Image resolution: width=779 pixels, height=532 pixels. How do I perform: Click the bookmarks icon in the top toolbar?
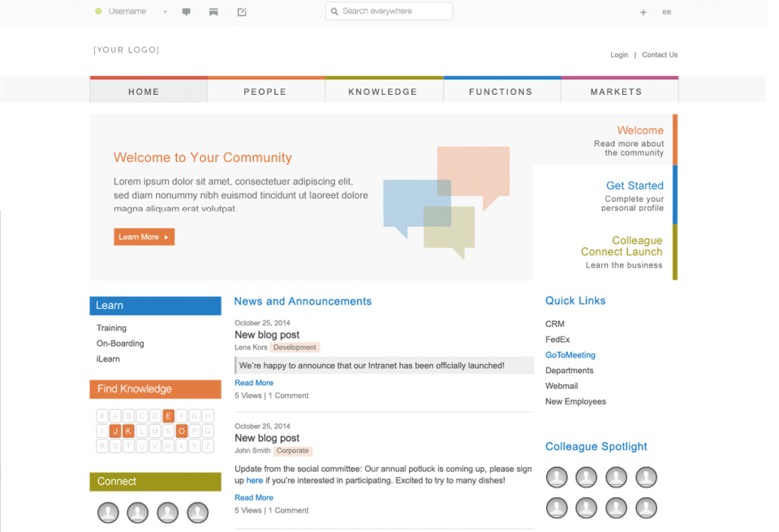coord(213,11)
